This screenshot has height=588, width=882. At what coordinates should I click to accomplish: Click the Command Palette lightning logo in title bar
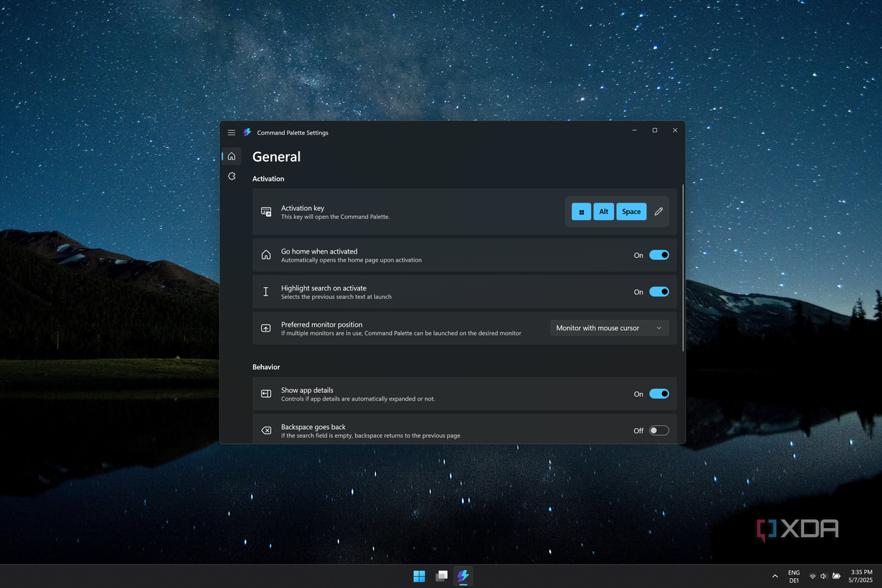pyautogui.click(x=247, y=132)
